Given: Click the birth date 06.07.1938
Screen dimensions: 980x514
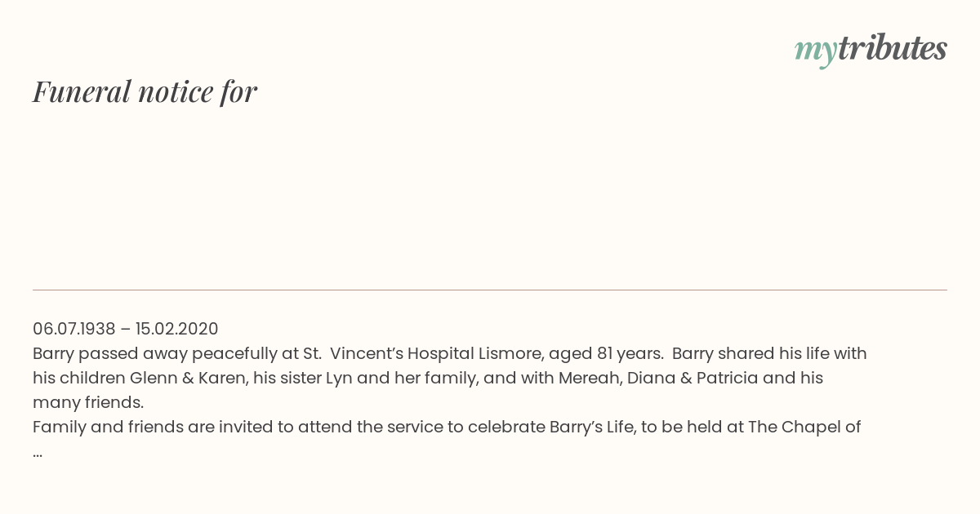Looking at the screenshot, I should 74,329.
